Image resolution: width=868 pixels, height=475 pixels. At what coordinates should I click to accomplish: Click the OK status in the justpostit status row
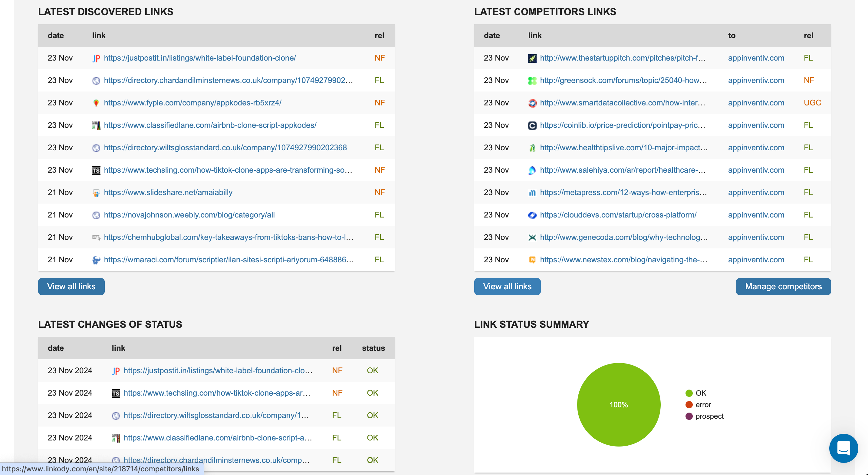tap(372, 371)
